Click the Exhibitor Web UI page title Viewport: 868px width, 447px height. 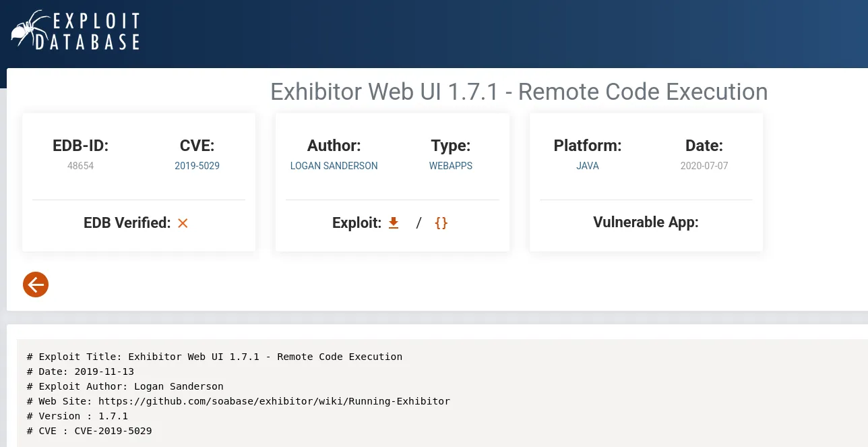tap(518, 92)
